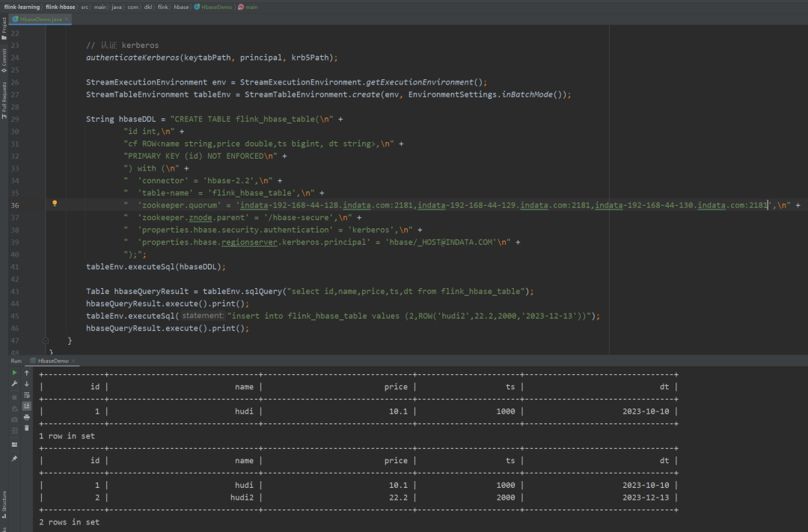Toggle soft-wrap in the Run console
This screenshot has width=808, height=532.
[27, 394]
